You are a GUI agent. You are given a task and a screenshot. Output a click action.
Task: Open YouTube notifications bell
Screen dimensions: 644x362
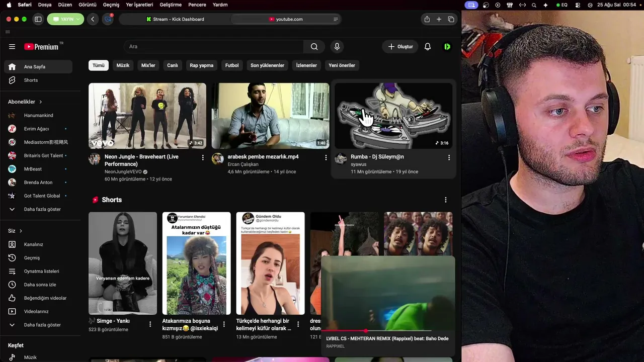[428, 47]
